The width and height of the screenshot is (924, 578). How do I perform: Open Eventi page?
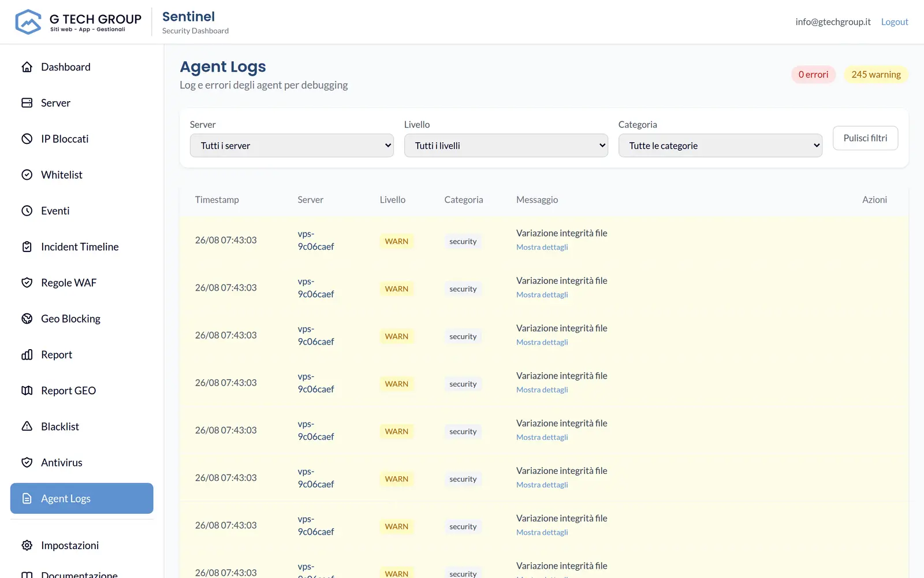pyautogui.click(x=82, y=211)
